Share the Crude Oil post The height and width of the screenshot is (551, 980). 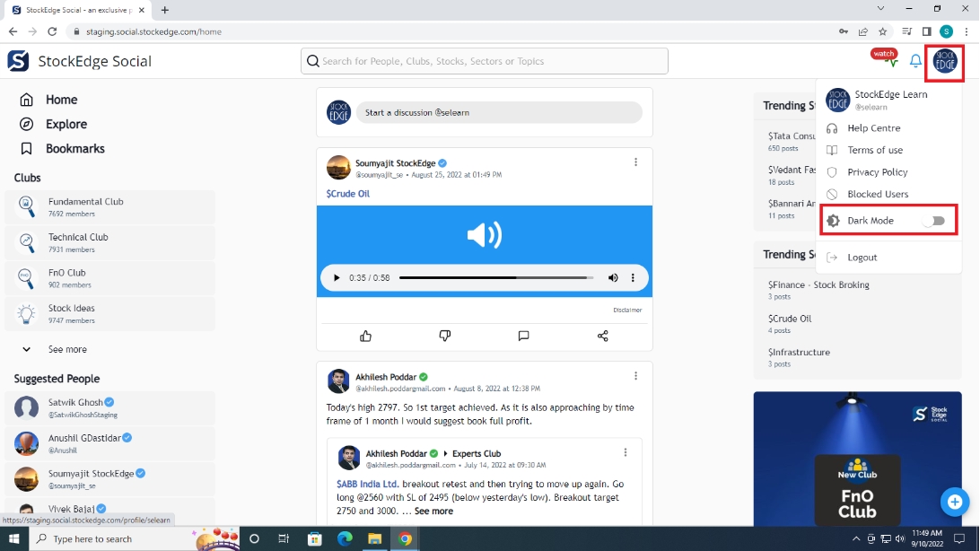[x=602, y=336]
